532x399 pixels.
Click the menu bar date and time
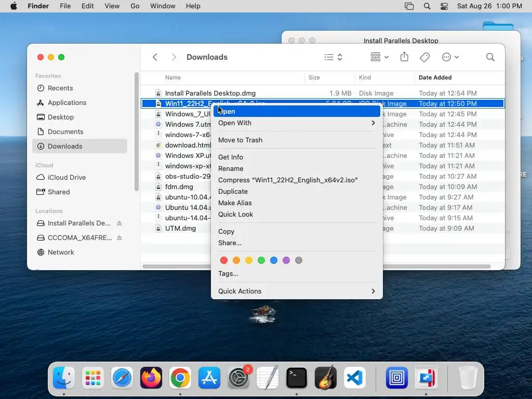tap(489, 6)
